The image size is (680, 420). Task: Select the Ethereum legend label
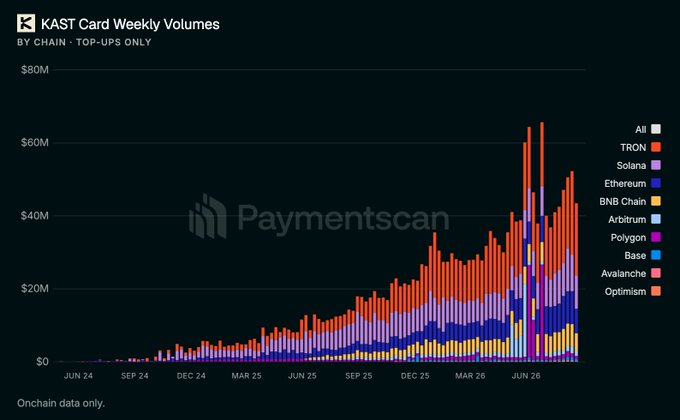[x=625, y=184]
